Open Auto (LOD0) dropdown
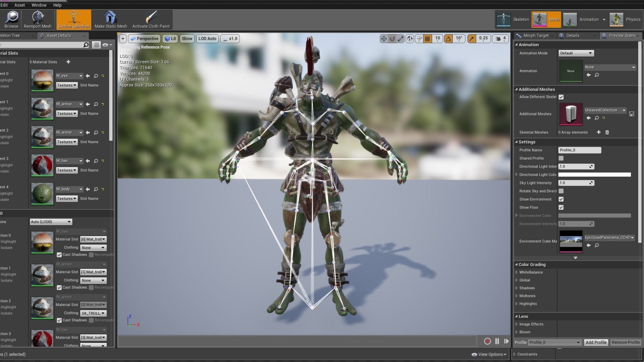 tap(51, 222)
